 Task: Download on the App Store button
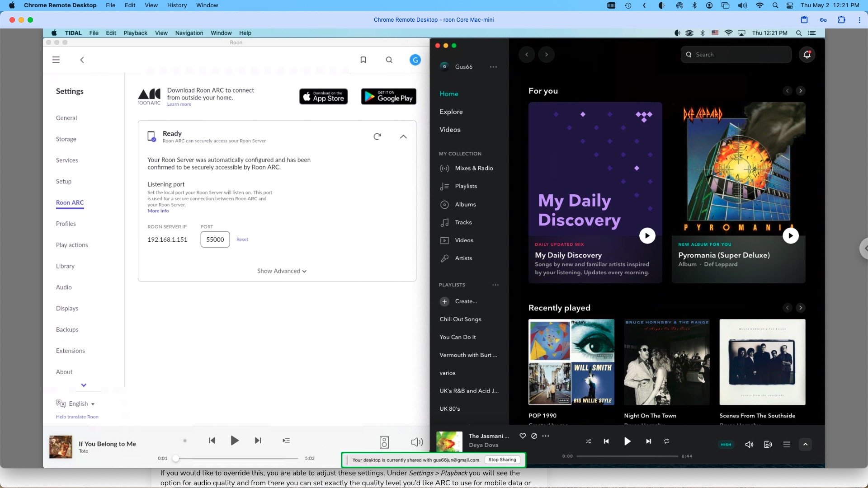[x=324, y=96]
